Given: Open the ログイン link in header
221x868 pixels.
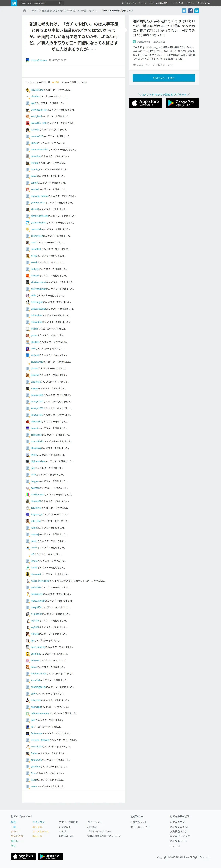Looking at the screenshot, I should pyautogui.click(x=190, y=3).
